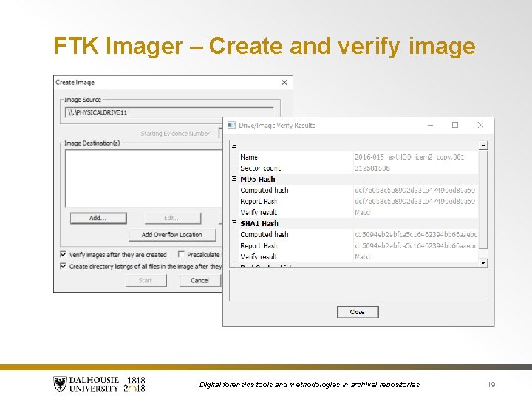Click scrollbar up arrow in Verify Results
The height and width of the screenshot is (399, 532).
pos(483,146)
